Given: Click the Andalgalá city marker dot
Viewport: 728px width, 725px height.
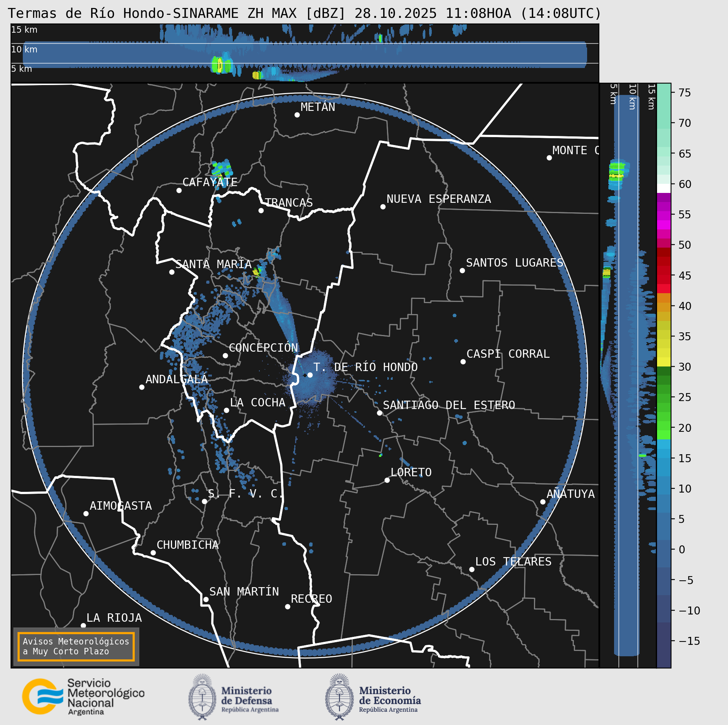Looking at the screenshot, I should point(142,387).
